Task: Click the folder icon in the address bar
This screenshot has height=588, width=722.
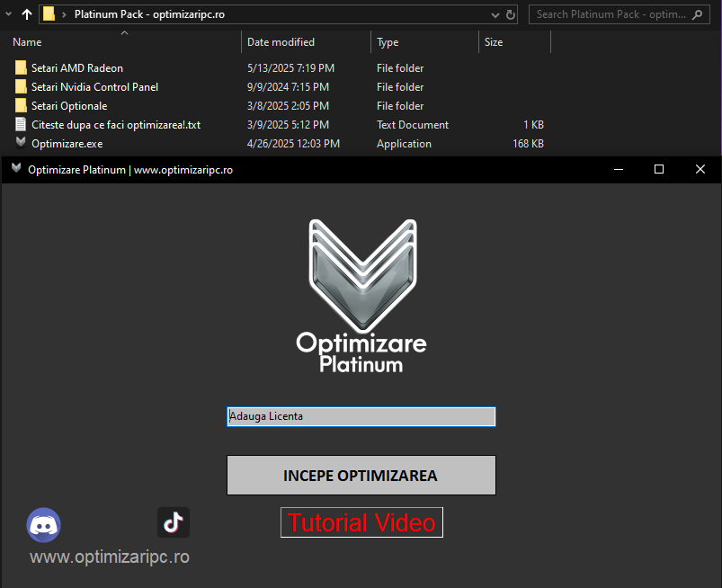Action: pos(49,14)
